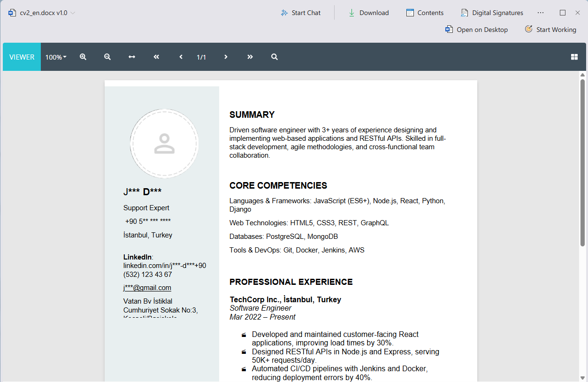The width and height of the screenshot is (588, 382).
Task: Close the document viewer
Action: pos(578,13)
